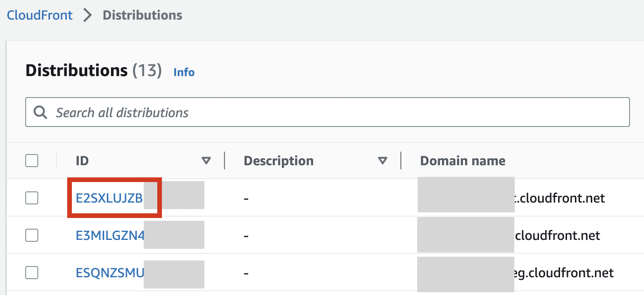This screenshot has width=644, height=295.
Task: Open distribution ESQNZSMU details
Action: click(x=110, y=272)
